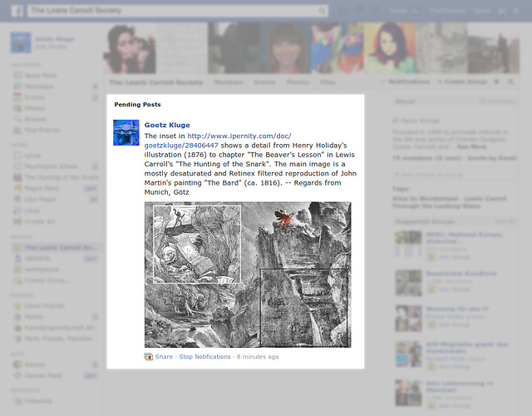
Task: Click the Browse sidebar icon
Action: pos(17,119)
